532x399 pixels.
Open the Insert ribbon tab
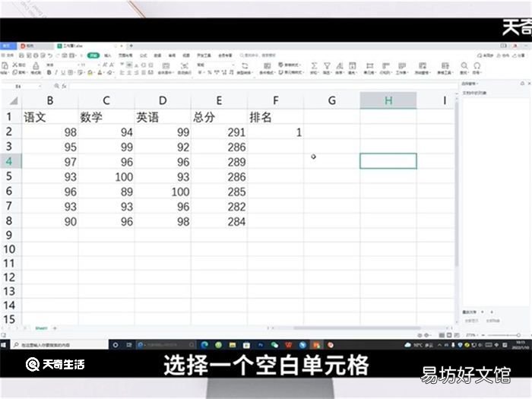(108, 55)
